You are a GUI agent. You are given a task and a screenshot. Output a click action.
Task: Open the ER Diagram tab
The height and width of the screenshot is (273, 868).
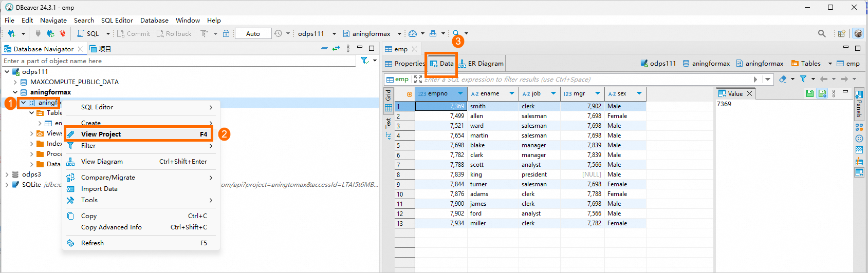pyautogui.click(x=481, y=64)
